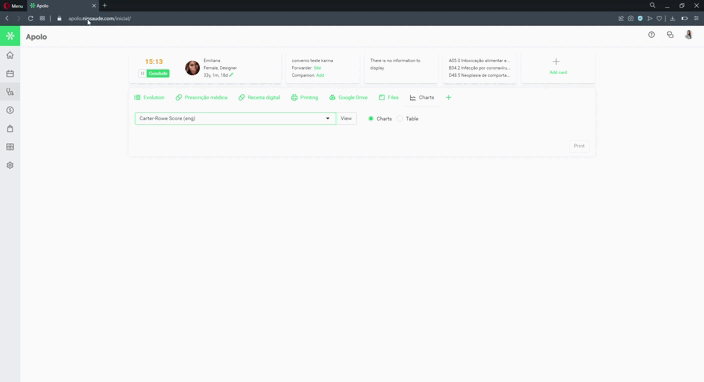
Task: Open the stethoscope attendance sidebar icon
Action: pyautogui.click(x=10, y=92)
